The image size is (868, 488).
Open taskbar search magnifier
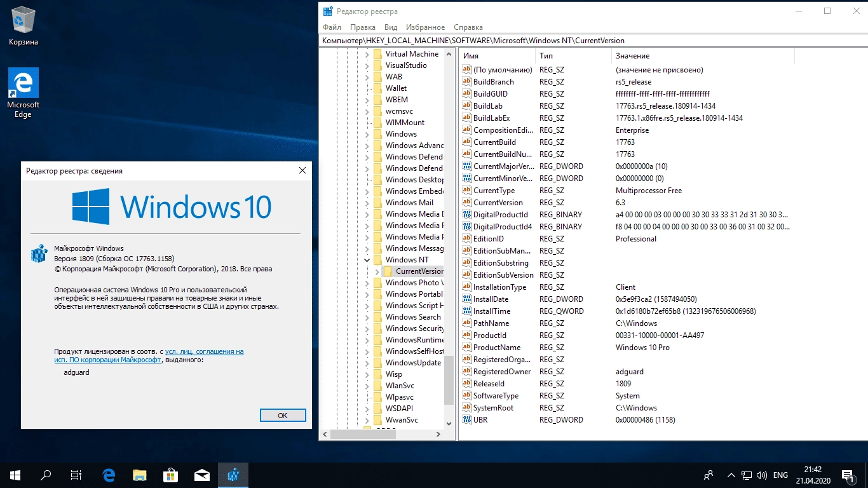(46, 475)
